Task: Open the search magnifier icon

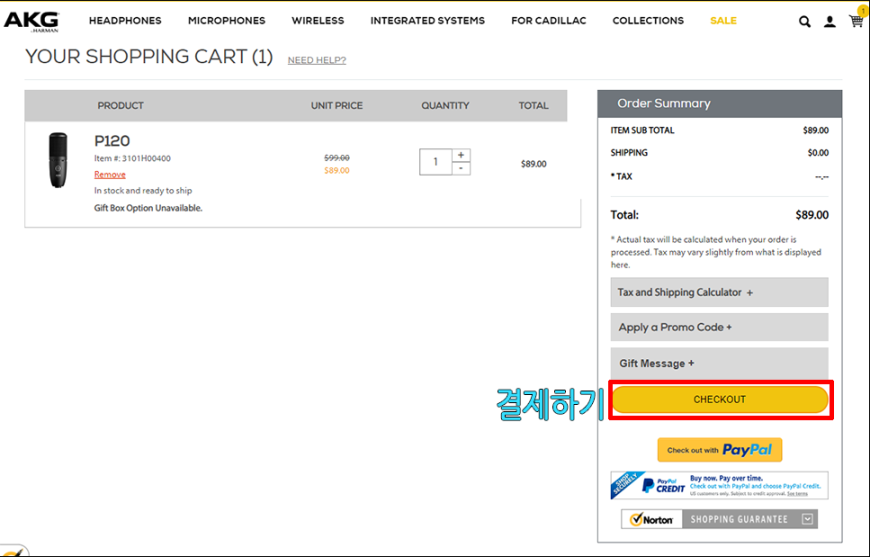Action: click(805, 22)
